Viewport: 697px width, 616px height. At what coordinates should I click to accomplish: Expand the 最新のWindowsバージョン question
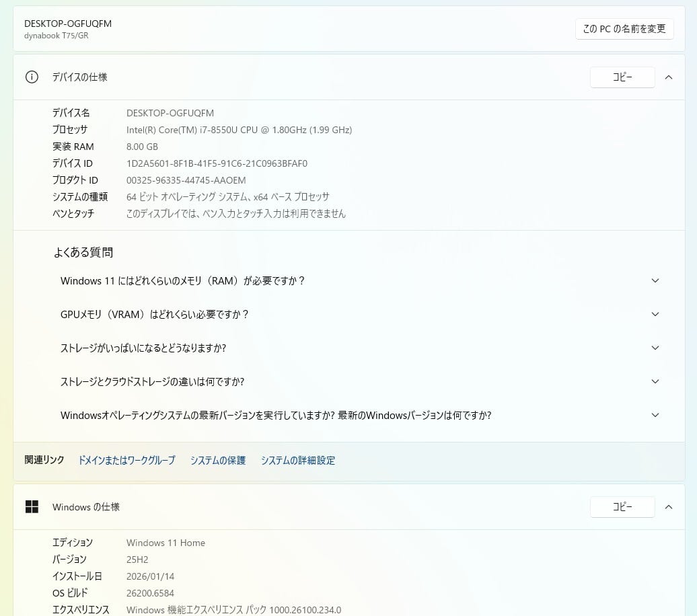[x=655, y=416]
